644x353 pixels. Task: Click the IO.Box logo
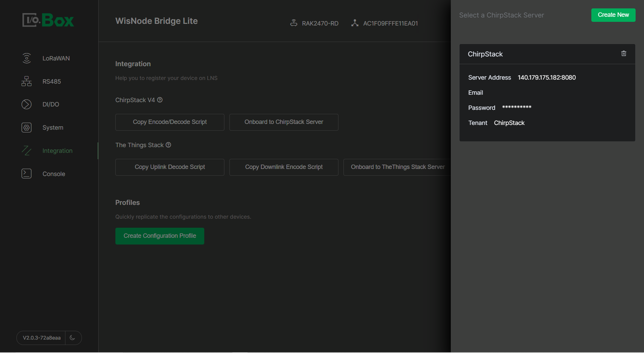click(x=48, y=20)
